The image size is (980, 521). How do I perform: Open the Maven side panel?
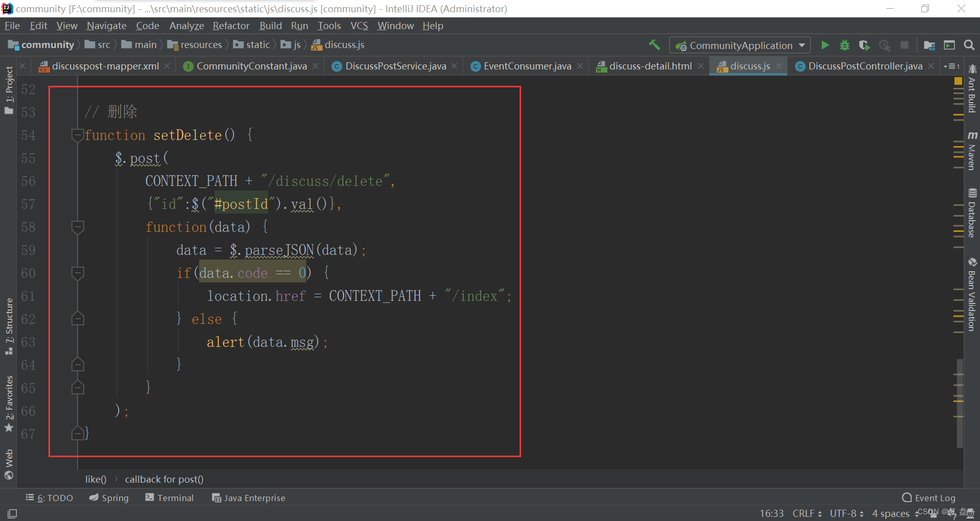click(x=972, y=150)
